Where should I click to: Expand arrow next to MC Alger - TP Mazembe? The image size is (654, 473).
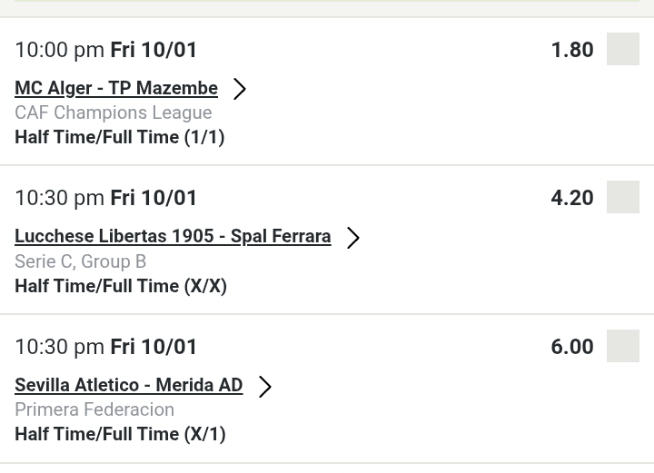point(239,89)
